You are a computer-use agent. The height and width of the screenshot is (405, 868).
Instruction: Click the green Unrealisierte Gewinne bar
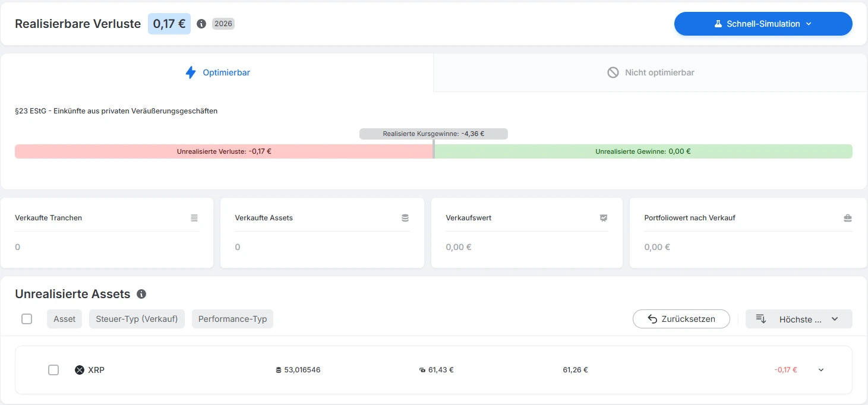click(643, 151)
